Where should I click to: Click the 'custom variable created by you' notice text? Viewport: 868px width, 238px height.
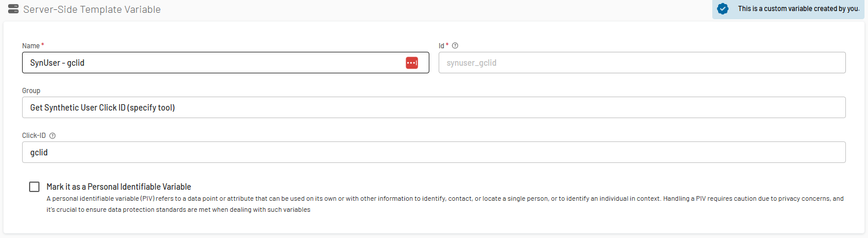click(798, 9)
